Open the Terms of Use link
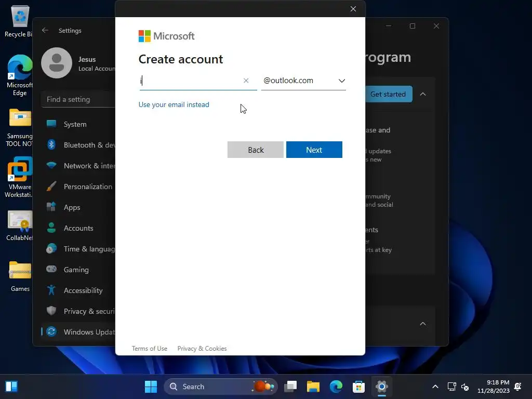This screenshot has height=399, width=532. click(x=149, y=349)
